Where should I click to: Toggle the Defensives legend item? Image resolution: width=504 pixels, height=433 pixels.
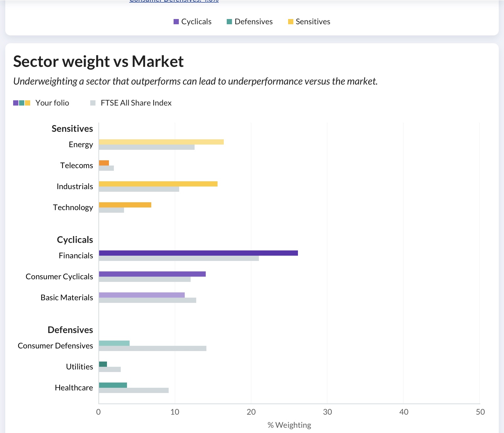(250, 22)
